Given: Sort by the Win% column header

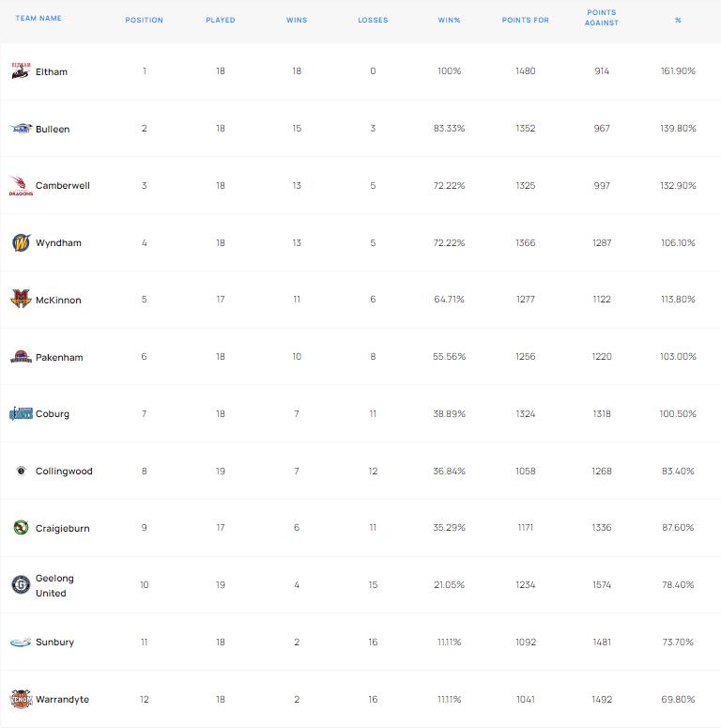Looking at the screenshot, I should [449, 20].
